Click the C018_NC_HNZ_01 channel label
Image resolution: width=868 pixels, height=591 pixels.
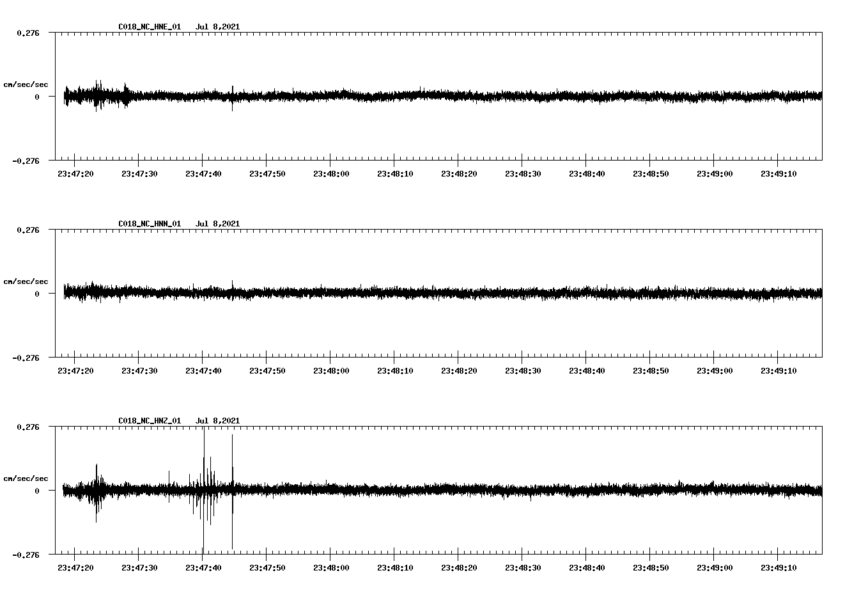(149, 420)
